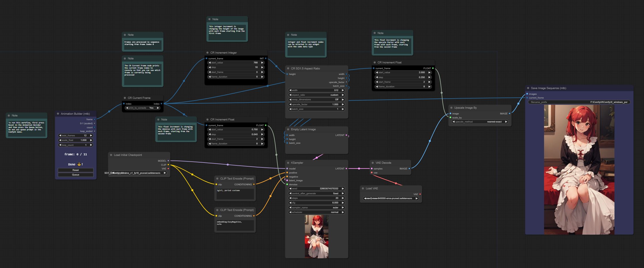
Task: Click the CR Increment Integer INT output port
Action: click(x=266, y=58)
